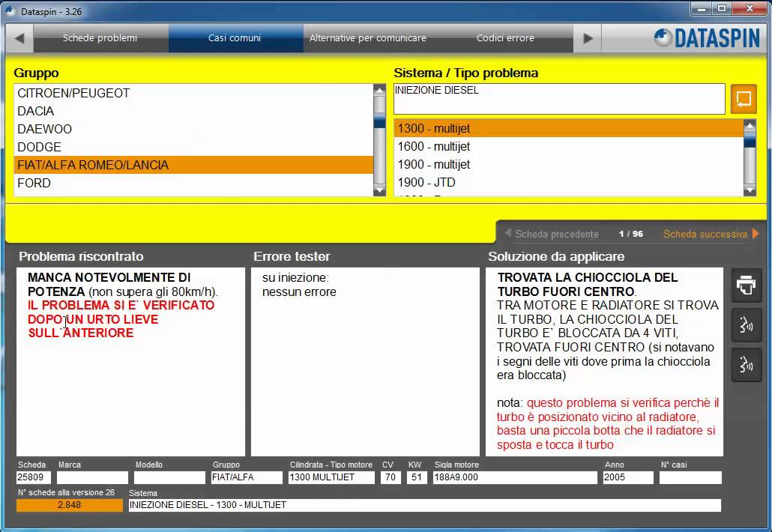Open the Schede problemi tab
772x532 pixels.
pos(100,38)
